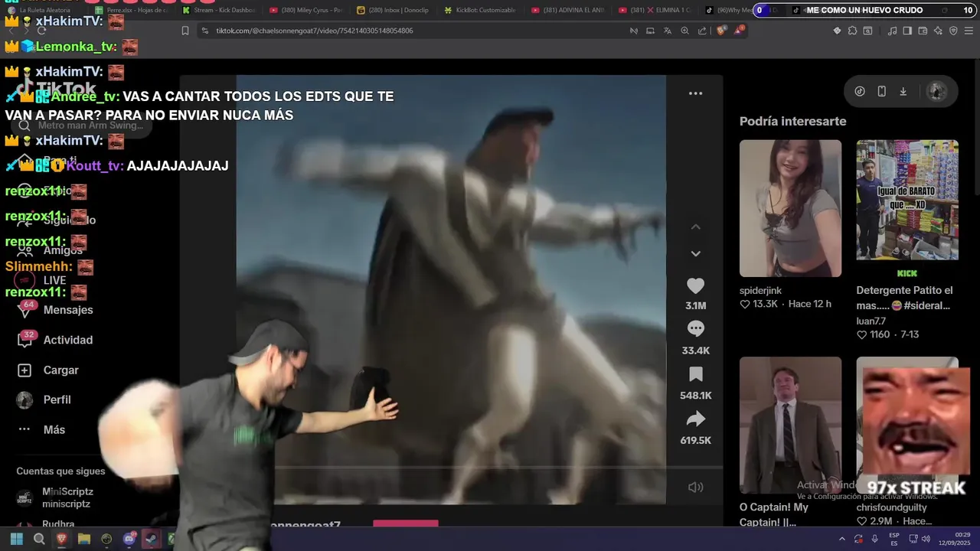The width and height of the screenshot is (980, 551).
Task: Switch to the ADIVINA EL ANI YouTube tab
Action: tap(567, 10)
